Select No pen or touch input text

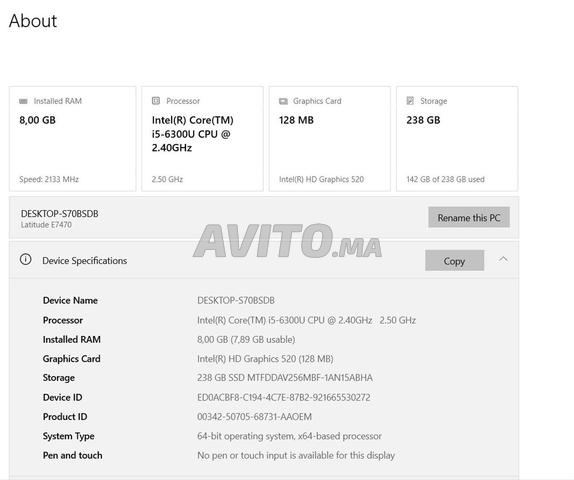pyautogui.click(x=296, y=455)
